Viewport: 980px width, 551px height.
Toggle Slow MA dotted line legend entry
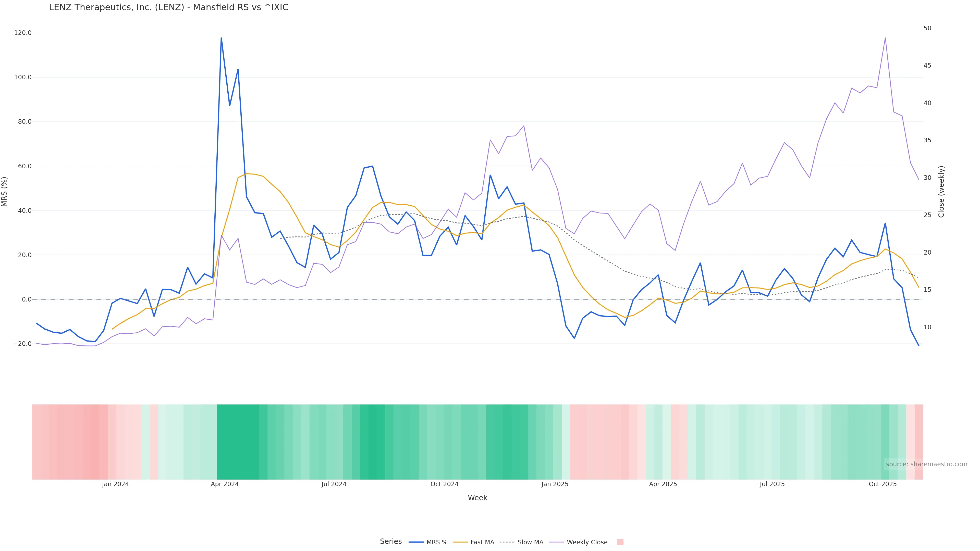pyautogui.click(x=522, y=542)
